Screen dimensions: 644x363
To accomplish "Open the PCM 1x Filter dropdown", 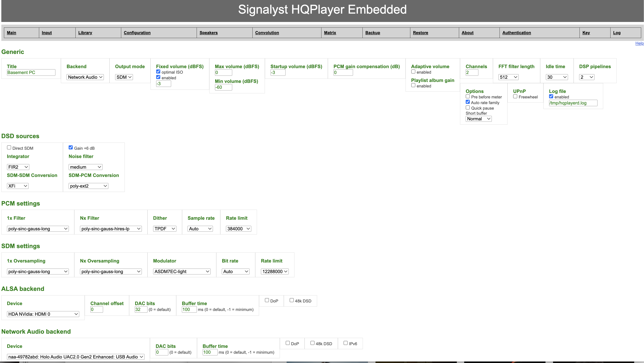I will click(x=38, y=229).
